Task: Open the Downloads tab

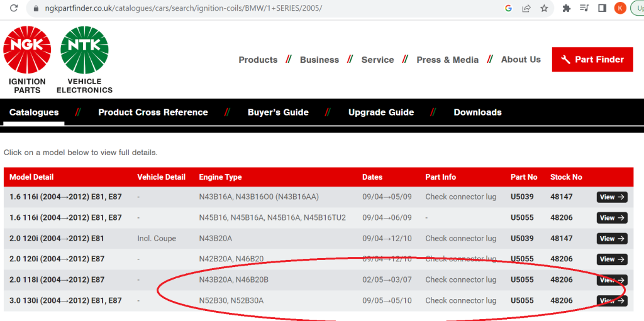Action: (477, 112)
